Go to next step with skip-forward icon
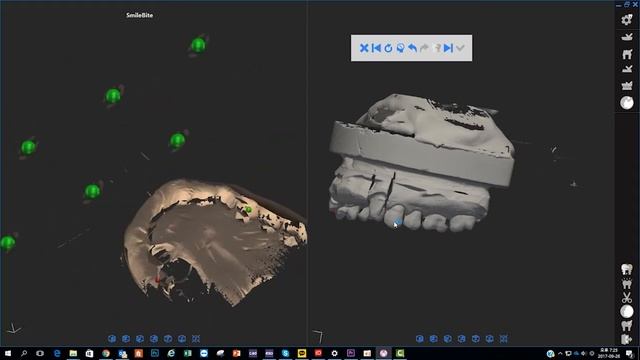 pos(448,48)
